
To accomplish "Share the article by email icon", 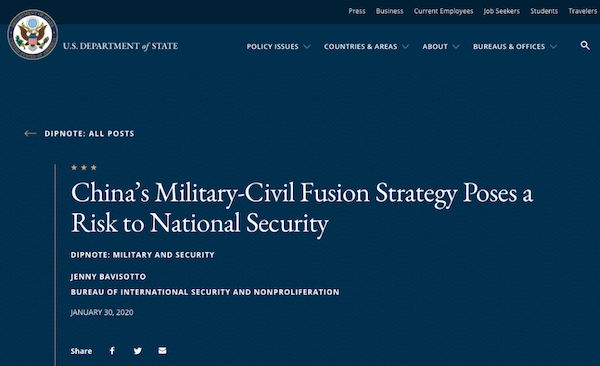I will tap(162, 350).
